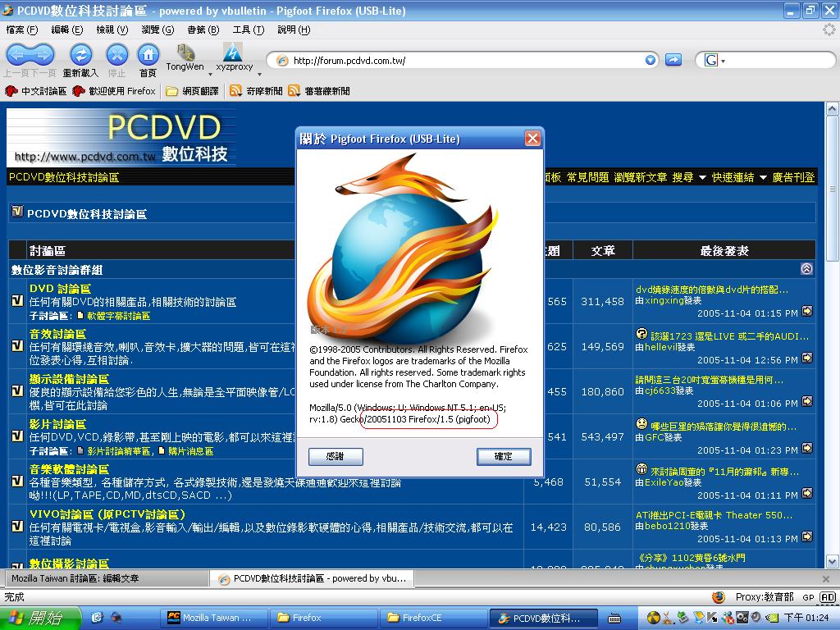Open the 音效討論區 forum link

tap(57, 334)
